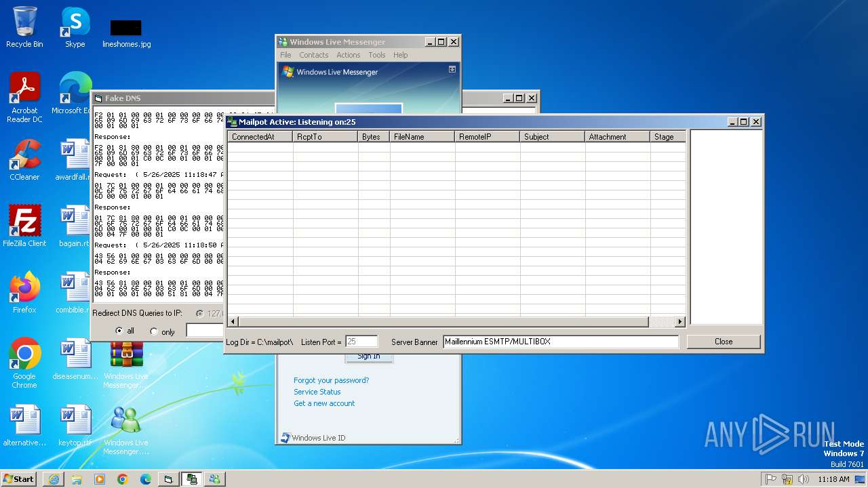Select the bagain.rtf document icon
Viewport: 868px width, 488px height.
tap(75, 226)
